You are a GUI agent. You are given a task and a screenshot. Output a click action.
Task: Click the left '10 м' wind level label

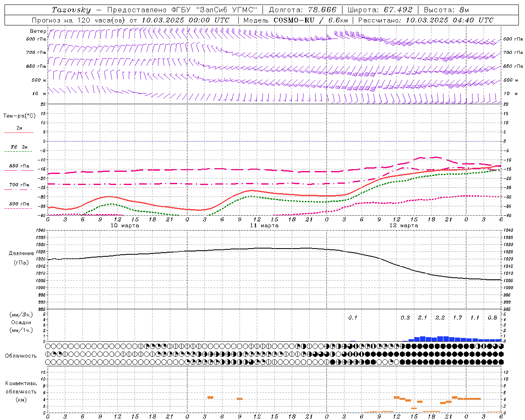pyautogui.click(x=39, y=94)
